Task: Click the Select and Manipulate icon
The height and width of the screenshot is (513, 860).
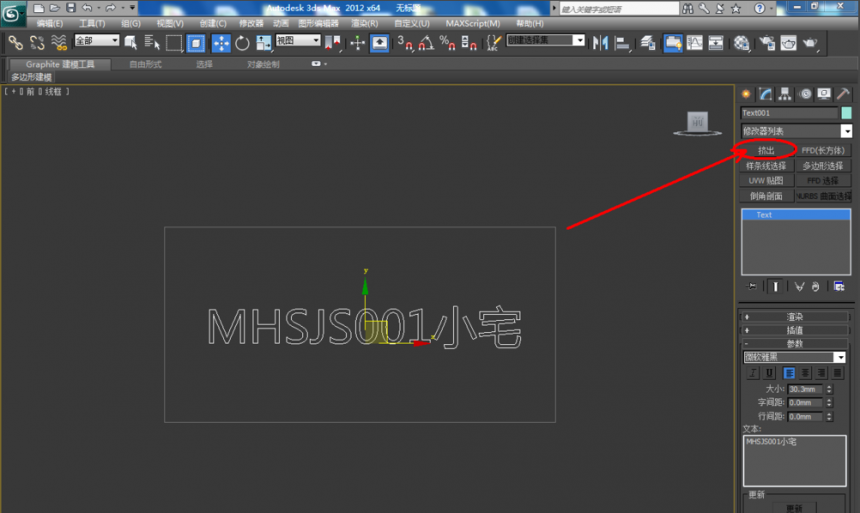Action: pos(357,43)
